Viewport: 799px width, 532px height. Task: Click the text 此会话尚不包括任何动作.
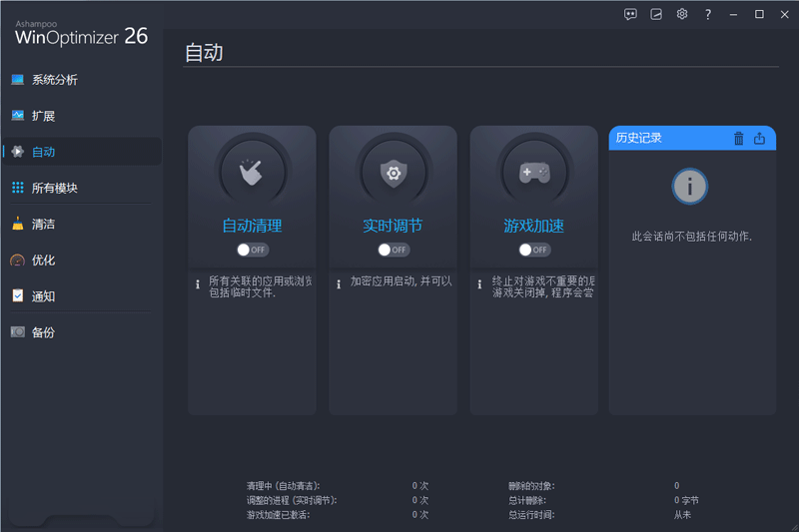pyautogui.click(x=691, y=237)
